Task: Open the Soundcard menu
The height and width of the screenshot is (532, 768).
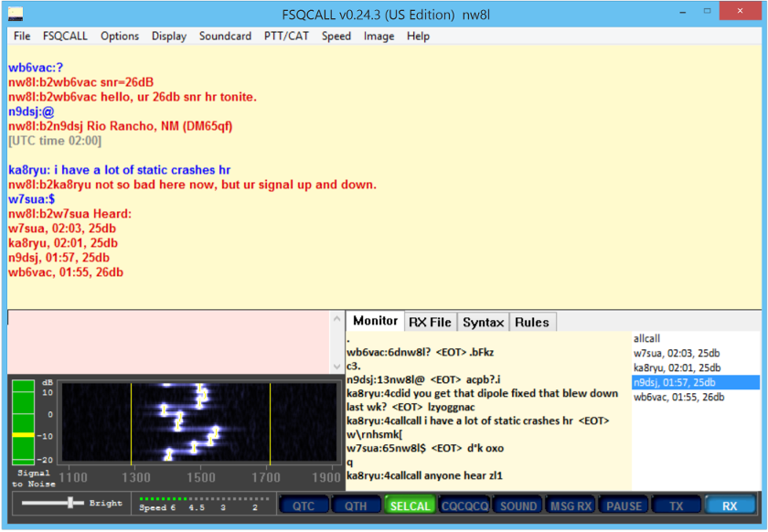Action: pyautogui.click(x=225, y=37)
